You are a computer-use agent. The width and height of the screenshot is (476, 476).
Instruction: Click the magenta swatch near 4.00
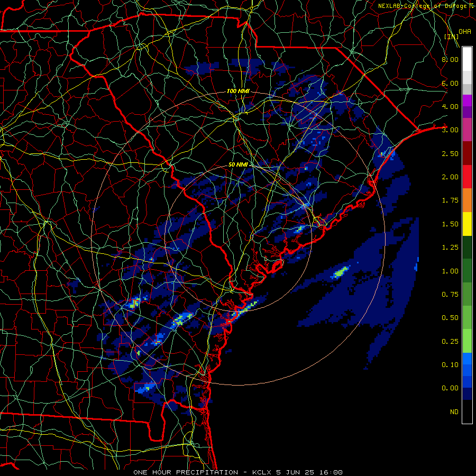467,100
